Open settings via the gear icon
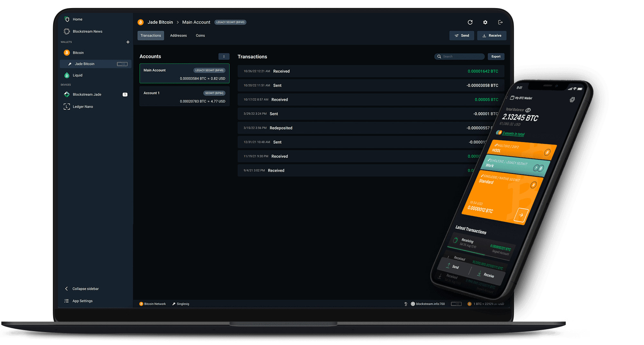Viewport: 644px width, 345px height. pos(485,22)
